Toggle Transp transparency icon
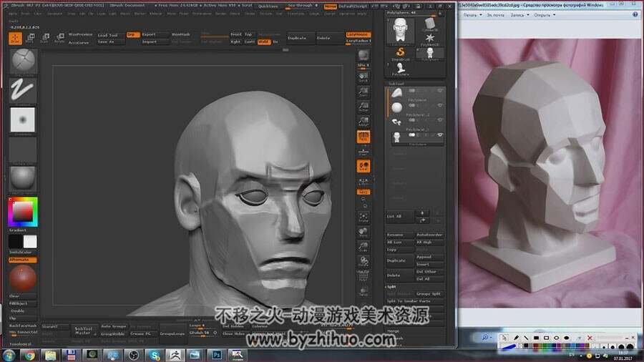The width and height of the screenshot is (644, 362). point(364,290)
